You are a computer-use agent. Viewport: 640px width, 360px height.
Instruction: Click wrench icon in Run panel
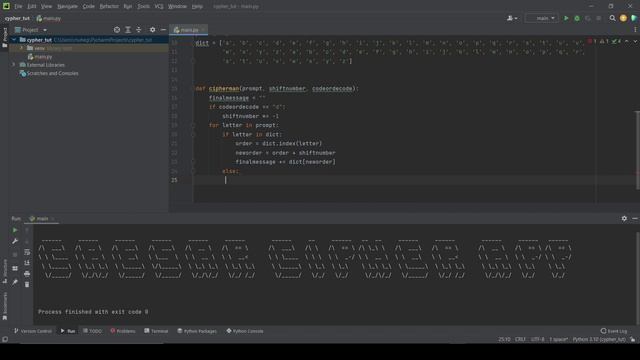click(x=15, y=241)
